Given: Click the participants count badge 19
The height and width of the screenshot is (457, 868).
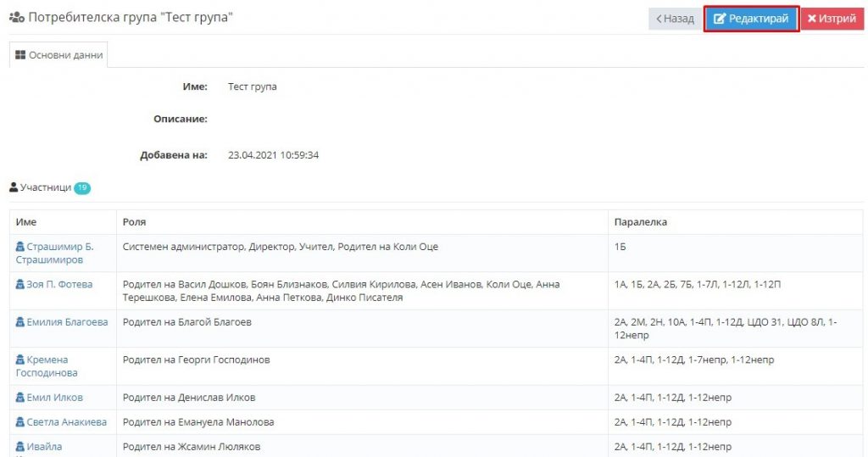Looking at the screenshot, I should click(82, 187).
